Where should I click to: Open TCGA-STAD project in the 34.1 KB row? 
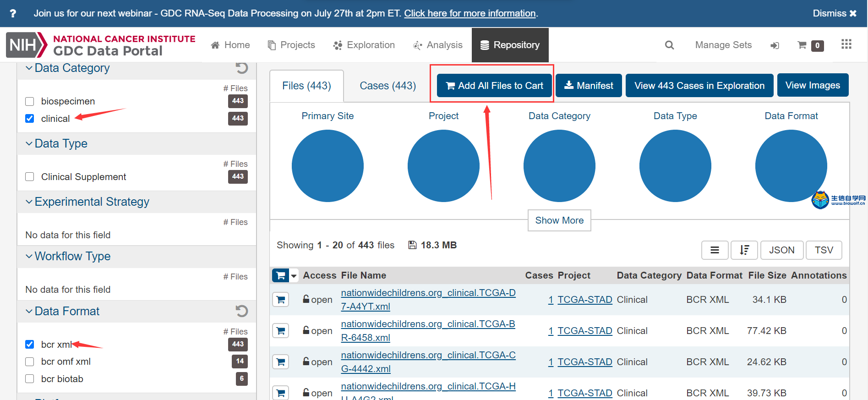pyautogui.click(x=585, y=300)
